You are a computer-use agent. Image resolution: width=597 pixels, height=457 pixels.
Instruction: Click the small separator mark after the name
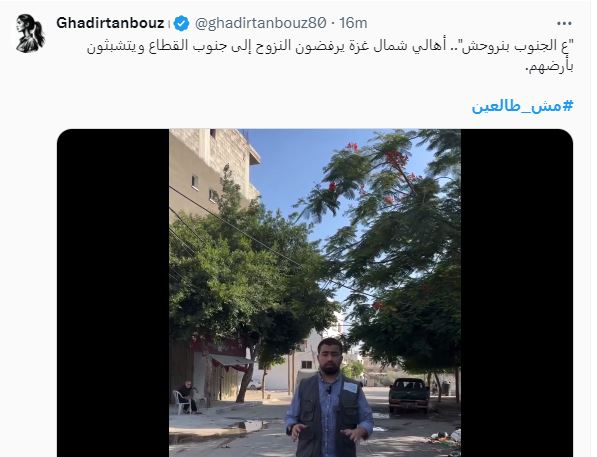(169, 24)
